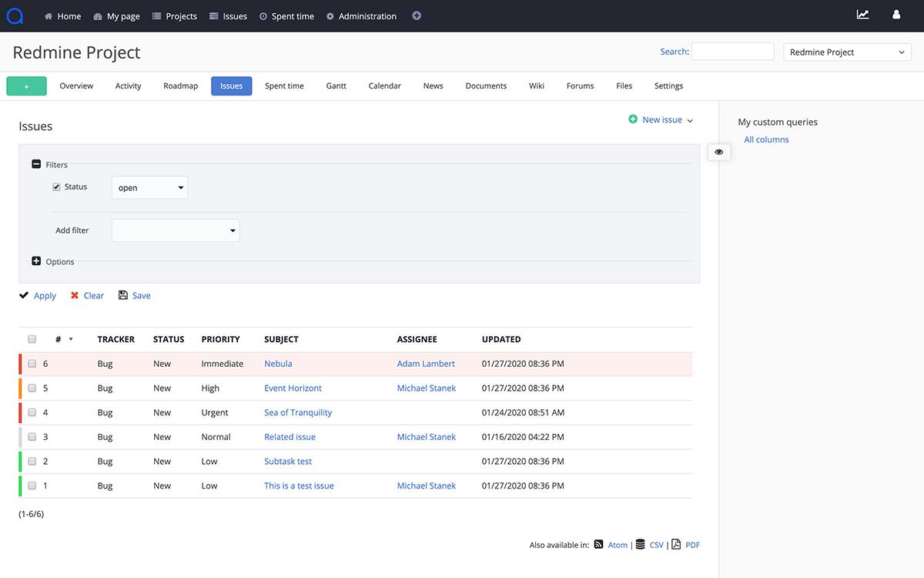Click the Atom feed icon

click(x=598, y=544)
